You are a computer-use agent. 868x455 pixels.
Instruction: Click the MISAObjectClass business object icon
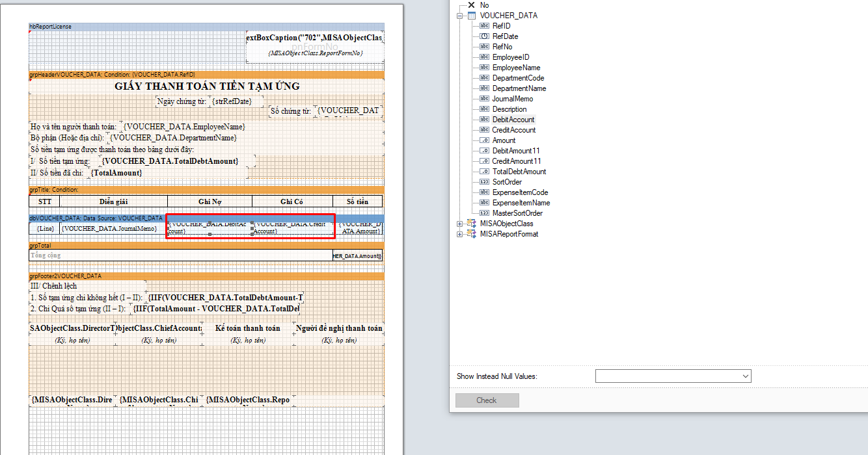(x=472, y=224)
